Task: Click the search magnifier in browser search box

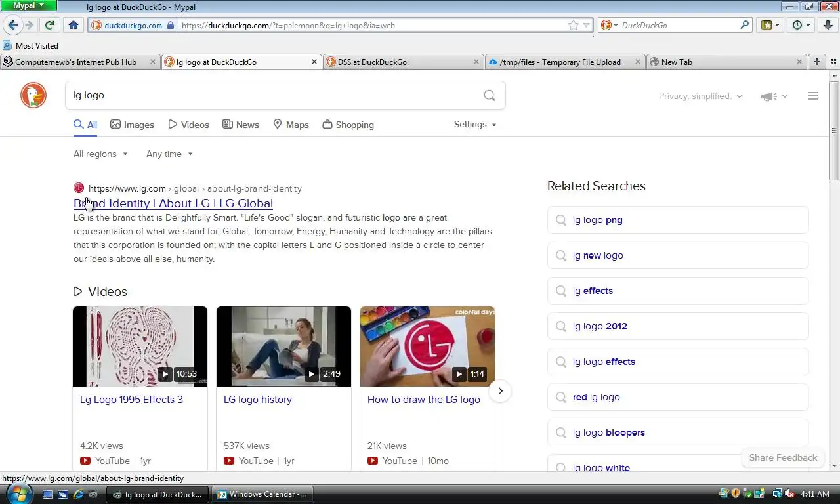Action: [x=744, y=25]
